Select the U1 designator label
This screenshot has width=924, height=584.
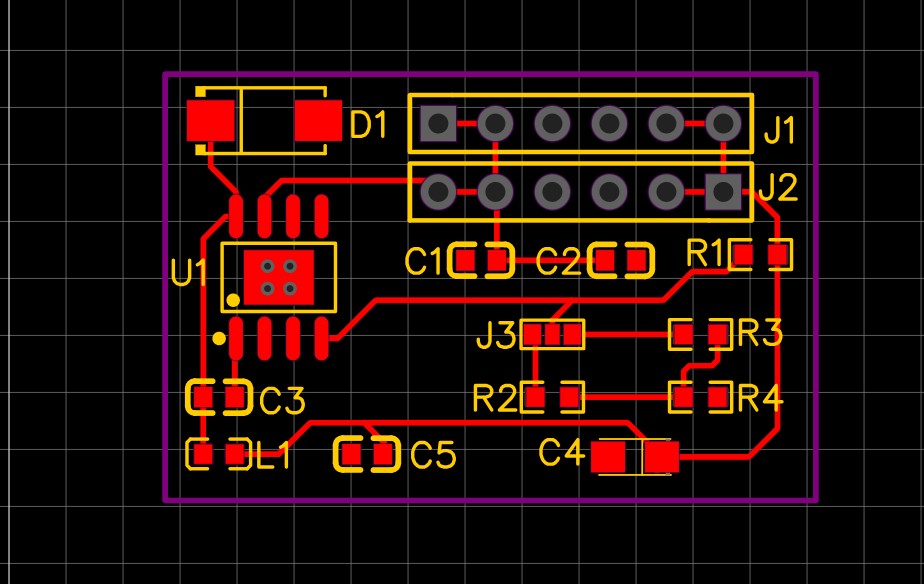[x=189, y=272]
